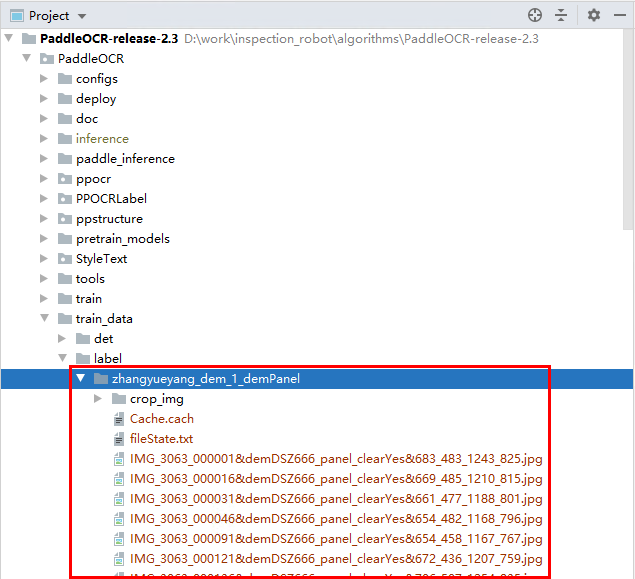This screenshot has height=579, width=635.
Task: Click the locate/select opened file target icon
Action: [535, 15]
